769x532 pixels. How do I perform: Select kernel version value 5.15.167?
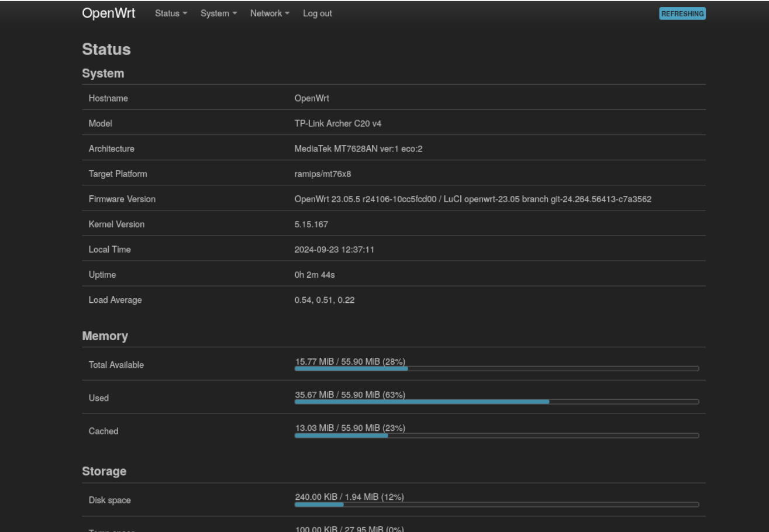[312, 224]
